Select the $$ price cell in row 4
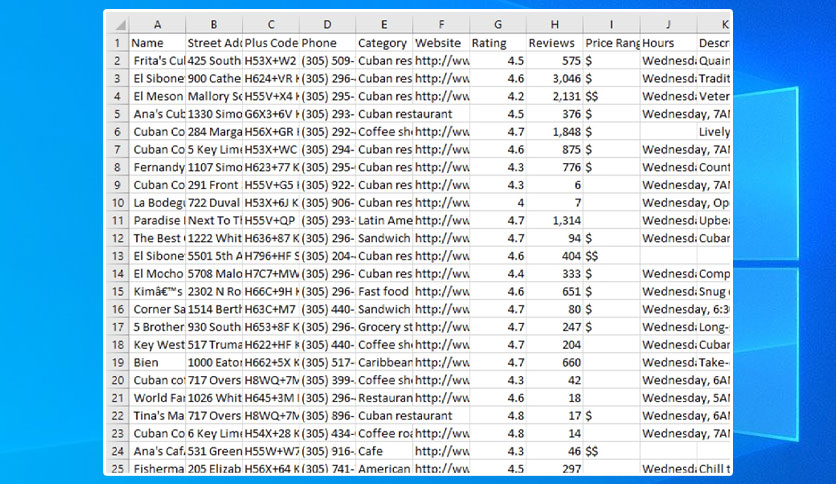This screenshot has height=484, width=836. [612, 96]
